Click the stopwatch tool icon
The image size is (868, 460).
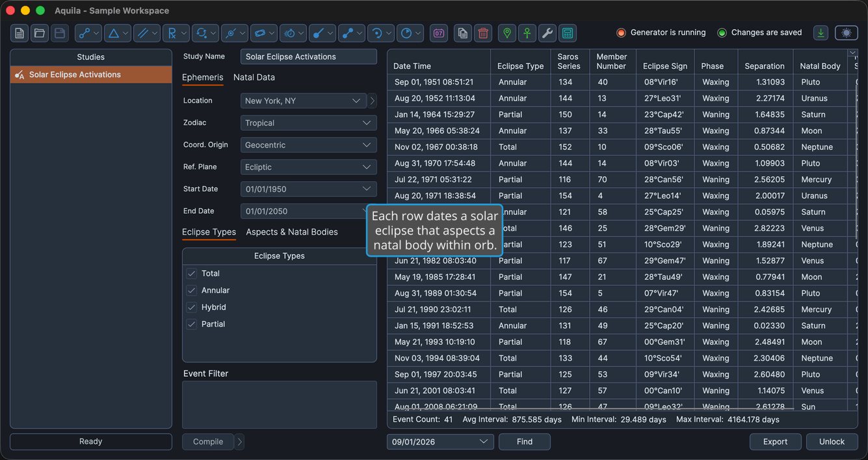point(290,33)
